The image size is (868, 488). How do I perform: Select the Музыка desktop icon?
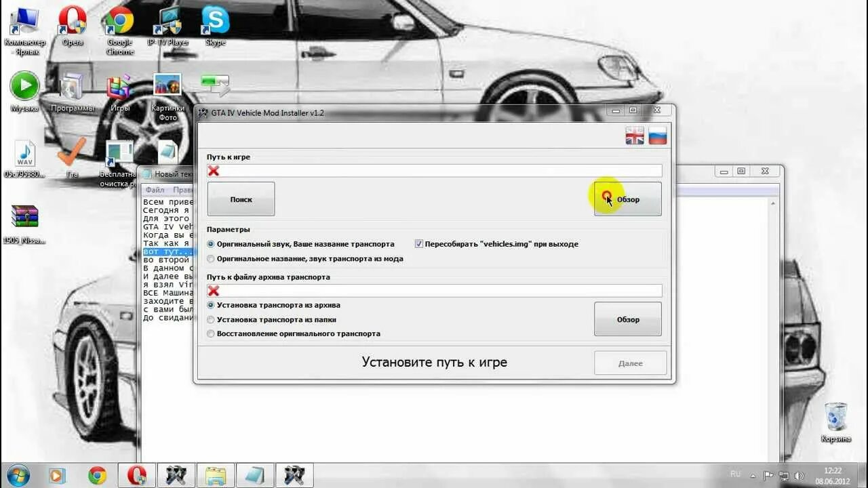[25, 92]
